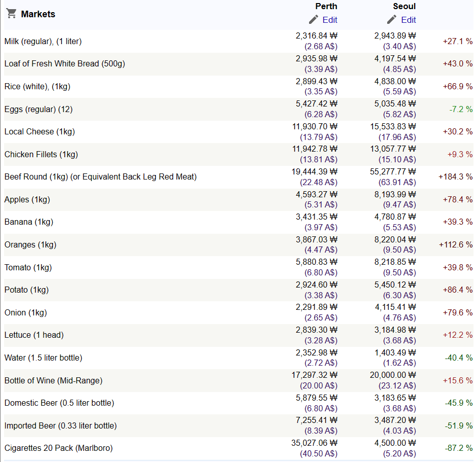The image size is (476, 462).
Task: Select Loaf of Fresh White Bread (500g) label
Action: click(64, 64)
